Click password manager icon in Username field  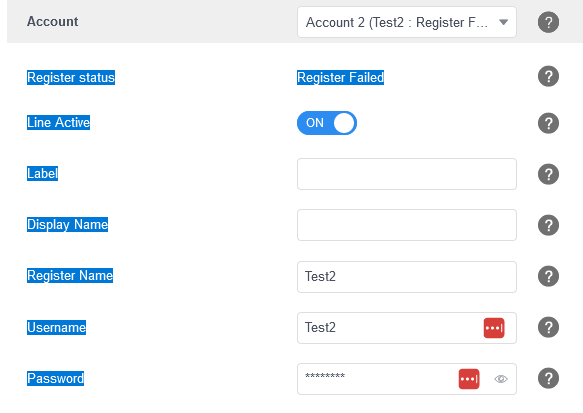[x=494, y=328]
